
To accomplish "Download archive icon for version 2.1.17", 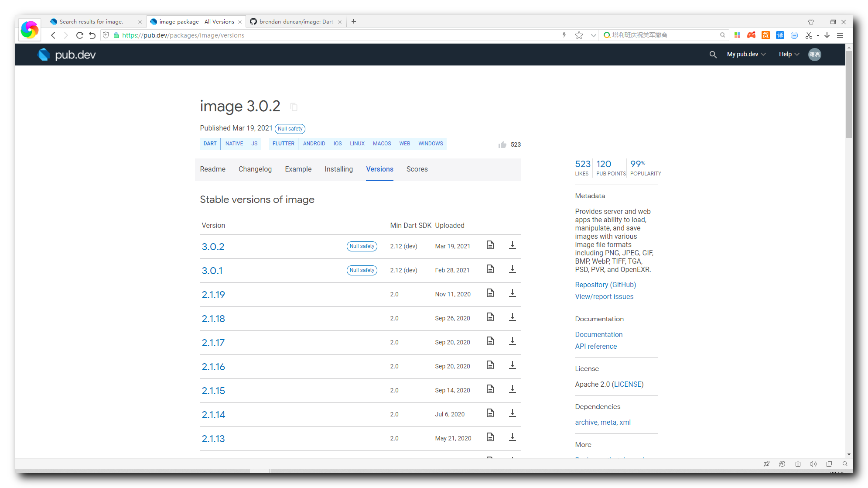I will (x=513, y=341).
